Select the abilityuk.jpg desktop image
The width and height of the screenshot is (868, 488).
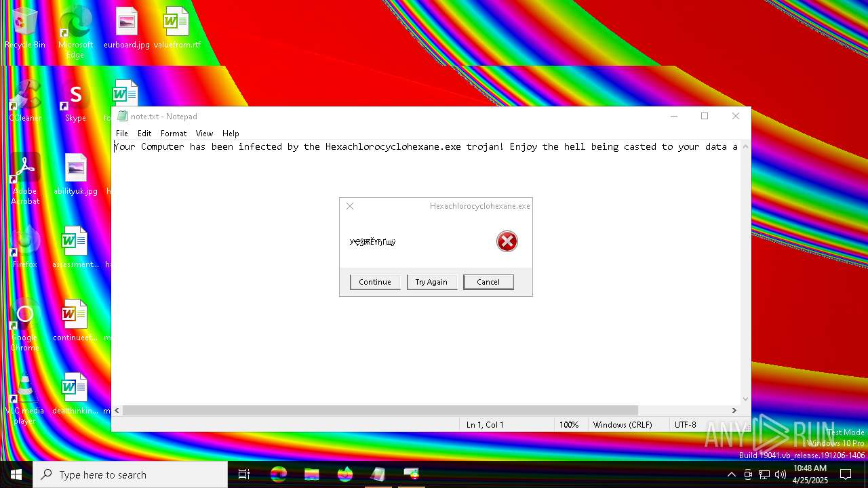coord(75,174)
